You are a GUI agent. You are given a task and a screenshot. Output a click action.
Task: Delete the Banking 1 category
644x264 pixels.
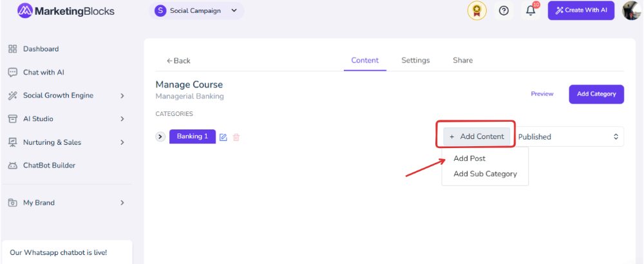[x=236, y=137]
